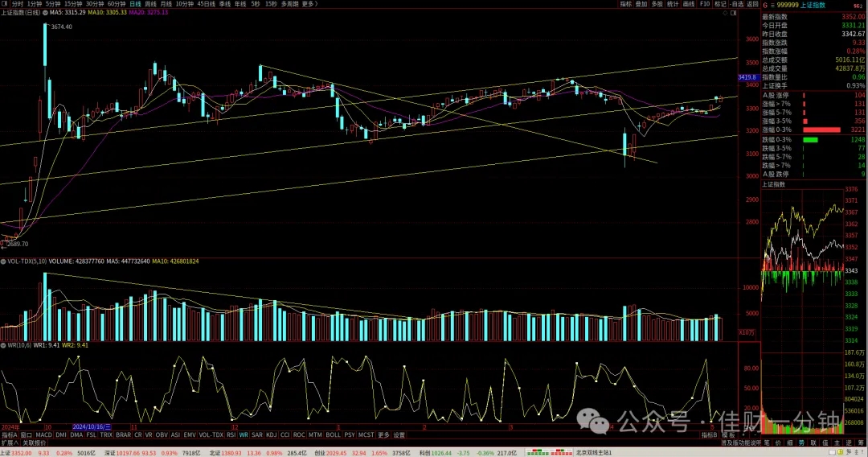Click the 返回 back button
This screenshot has width=868, height=457.
coord(752,4)
